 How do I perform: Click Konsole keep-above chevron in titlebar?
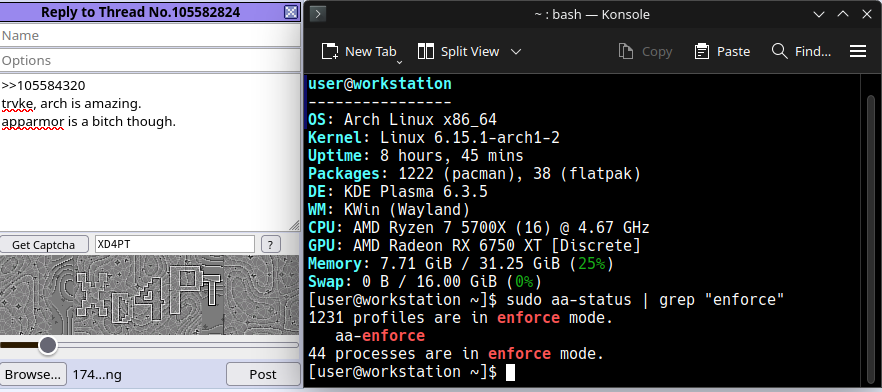(843, 15)
